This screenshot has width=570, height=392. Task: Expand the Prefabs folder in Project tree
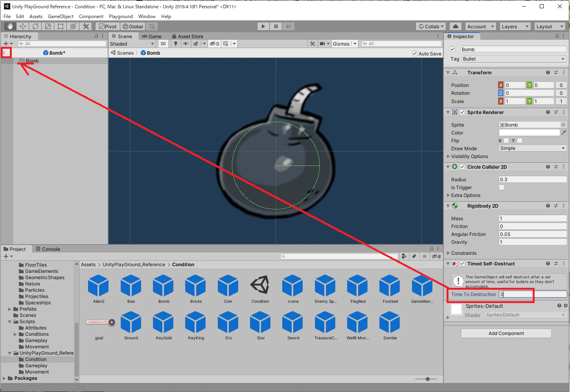(x=9, y=309)
